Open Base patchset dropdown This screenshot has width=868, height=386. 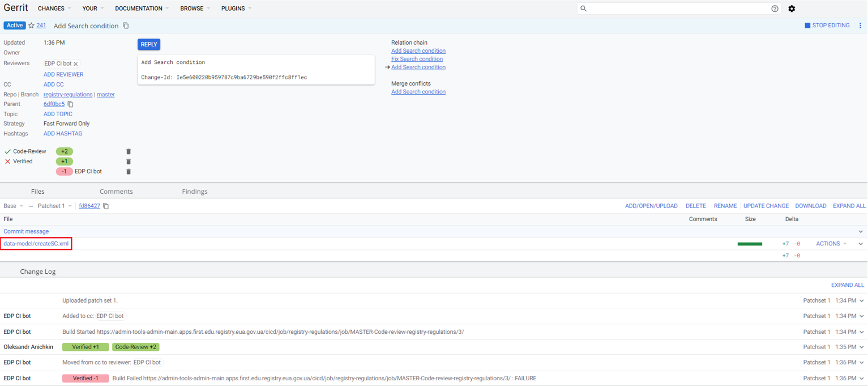[14, 206]
